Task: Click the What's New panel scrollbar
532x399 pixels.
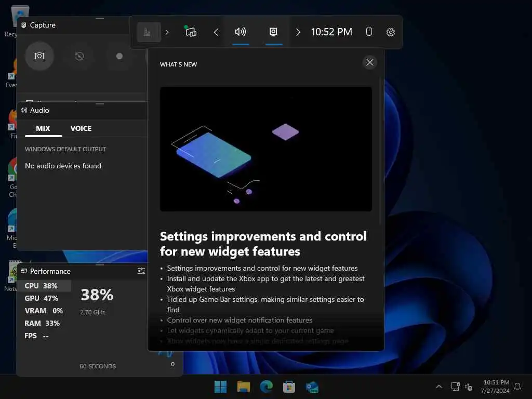Action: pyautogui.click(x=380, y=151)
